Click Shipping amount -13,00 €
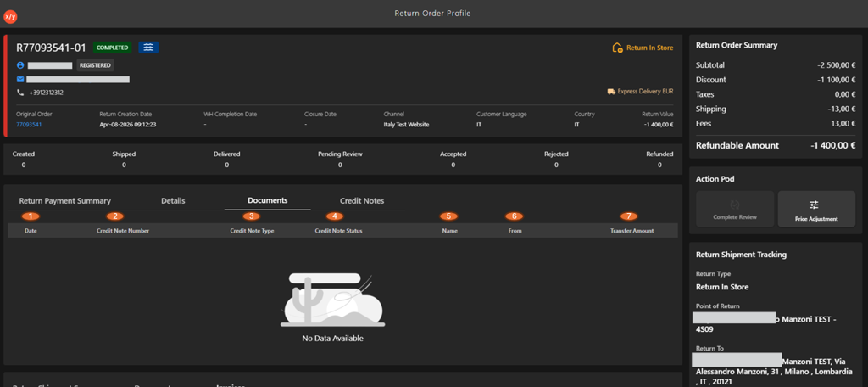The image size is (868, 387). click(841, 109)
